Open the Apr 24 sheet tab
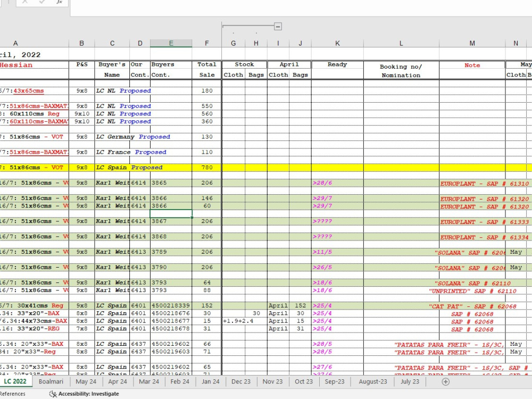 point(118,381)
